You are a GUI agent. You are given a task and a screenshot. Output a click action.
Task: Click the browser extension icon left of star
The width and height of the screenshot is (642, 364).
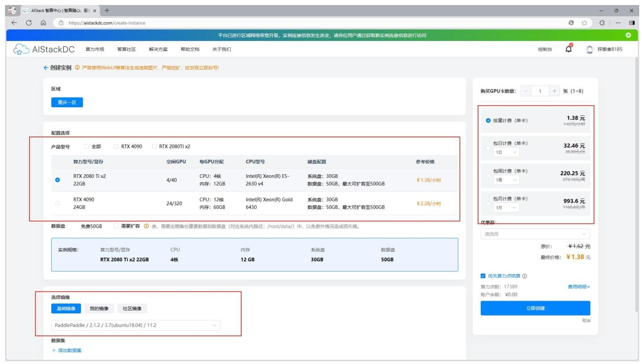tap(571, 23)
